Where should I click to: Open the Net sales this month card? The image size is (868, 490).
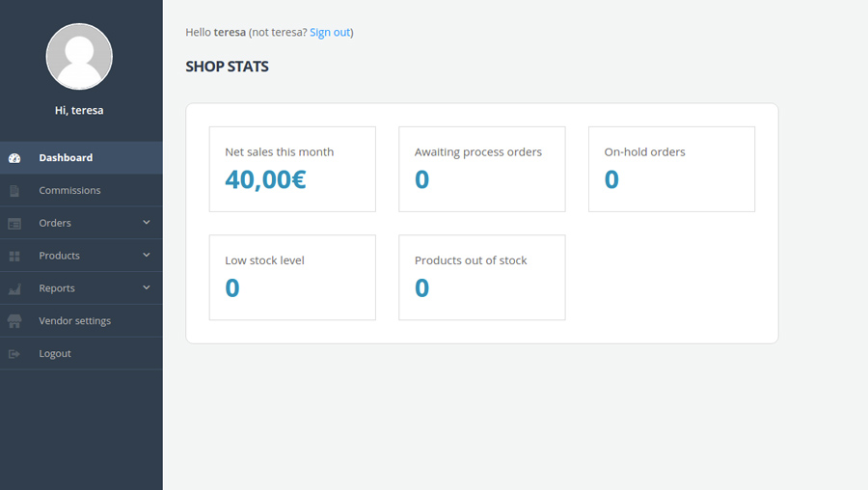pos(292,169)
